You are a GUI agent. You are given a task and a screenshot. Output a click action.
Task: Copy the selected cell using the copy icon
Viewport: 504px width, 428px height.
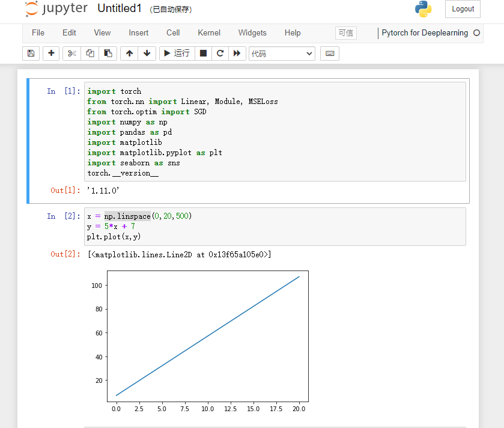tap(90, 53)
